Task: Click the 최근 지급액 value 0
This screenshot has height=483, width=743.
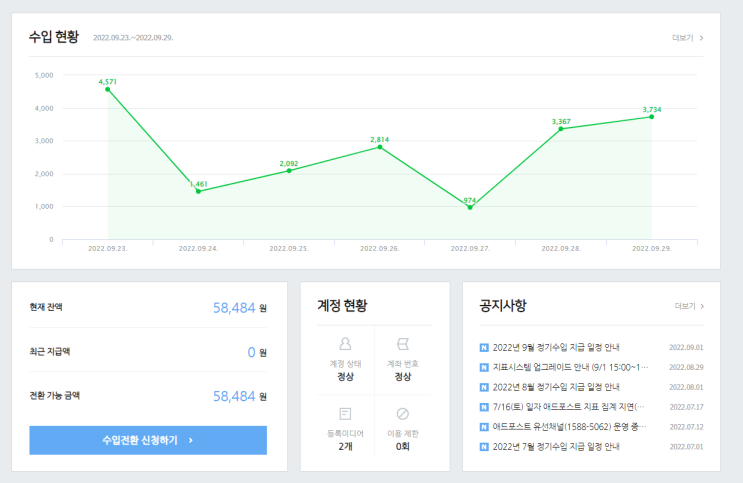Action: 252,352
